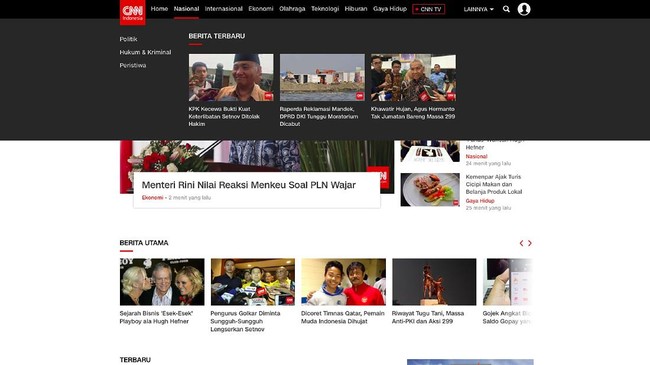Open Riwayat Tugu Tani headline
This screenshot has width=650, height=365.
[x=428, y=317]
